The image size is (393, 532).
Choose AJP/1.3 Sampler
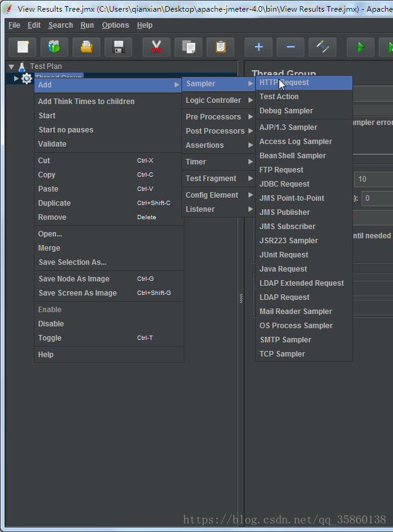coord(304,127)
